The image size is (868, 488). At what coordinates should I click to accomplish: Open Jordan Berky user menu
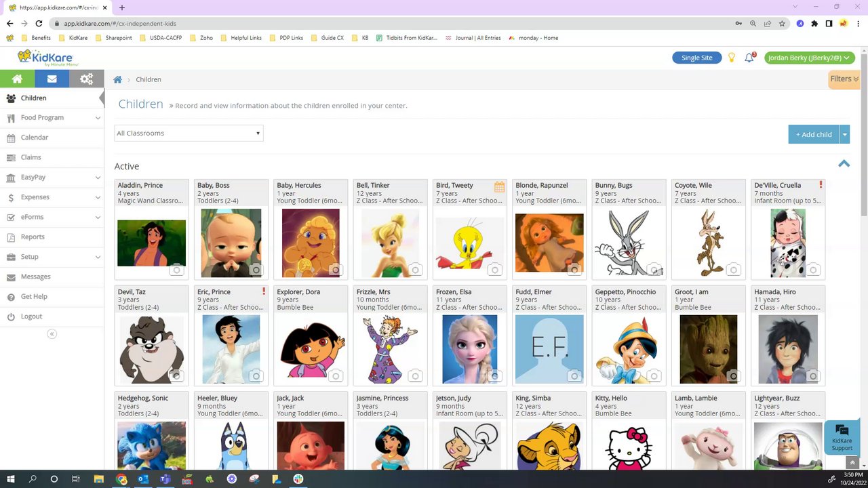pos(810,58)
